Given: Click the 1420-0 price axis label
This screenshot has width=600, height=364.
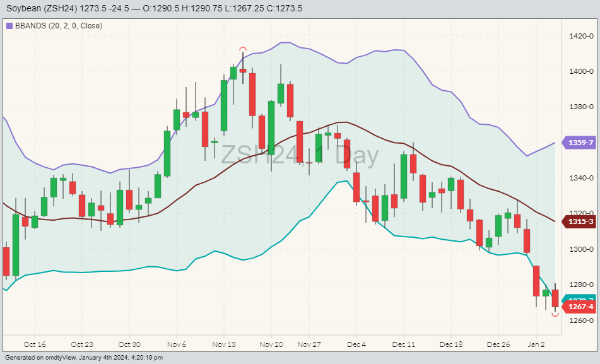Looking at the screenshot, I should tap(581, 36).
